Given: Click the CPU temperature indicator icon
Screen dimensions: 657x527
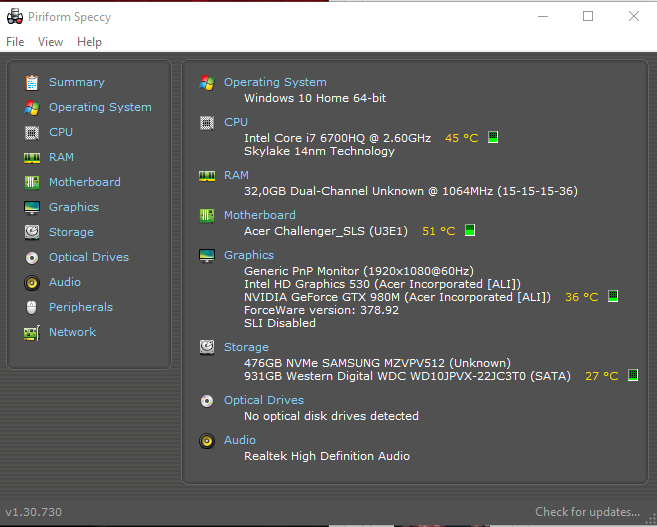Looking at the screenshot, I should pos(493,138).
